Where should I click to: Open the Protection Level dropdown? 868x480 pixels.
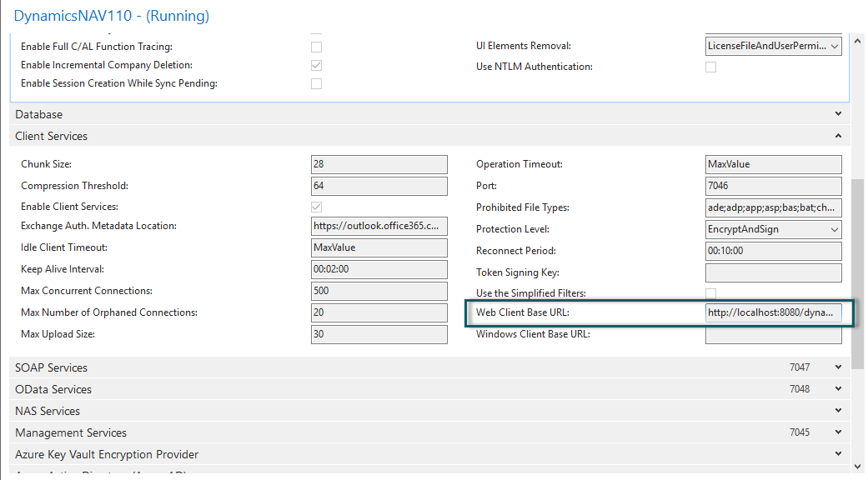pos(835,229)
